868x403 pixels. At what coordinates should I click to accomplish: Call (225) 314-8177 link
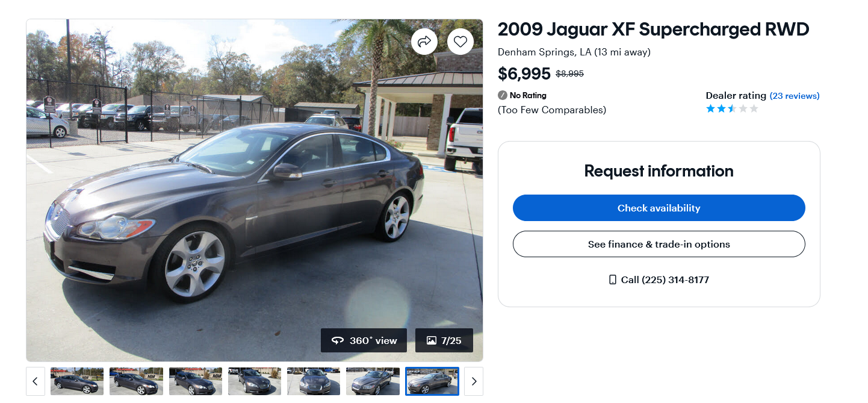pyautogui.click(x=665, y=280)
